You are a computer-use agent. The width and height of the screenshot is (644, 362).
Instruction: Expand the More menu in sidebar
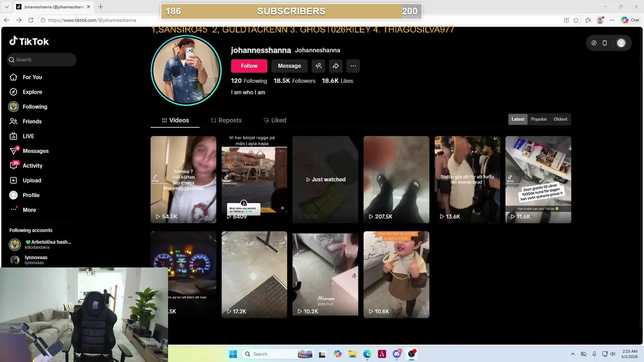click(29, 210)
